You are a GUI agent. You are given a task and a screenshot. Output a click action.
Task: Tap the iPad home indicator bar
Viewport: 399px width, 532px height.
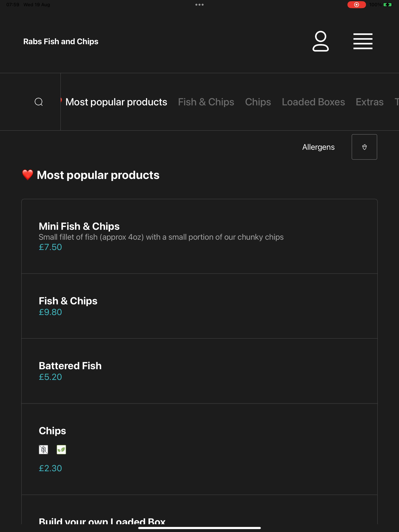point(199,528)
